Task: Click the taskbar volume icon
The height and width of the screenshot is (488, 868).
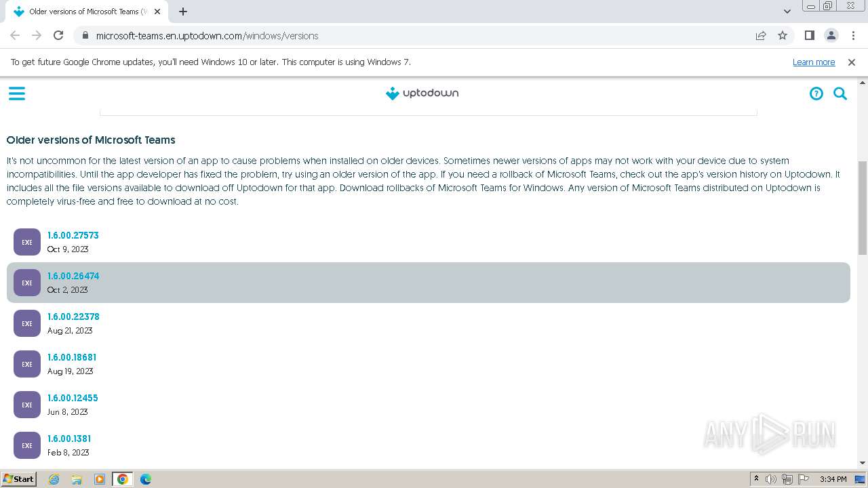Action: coord(771,479)
